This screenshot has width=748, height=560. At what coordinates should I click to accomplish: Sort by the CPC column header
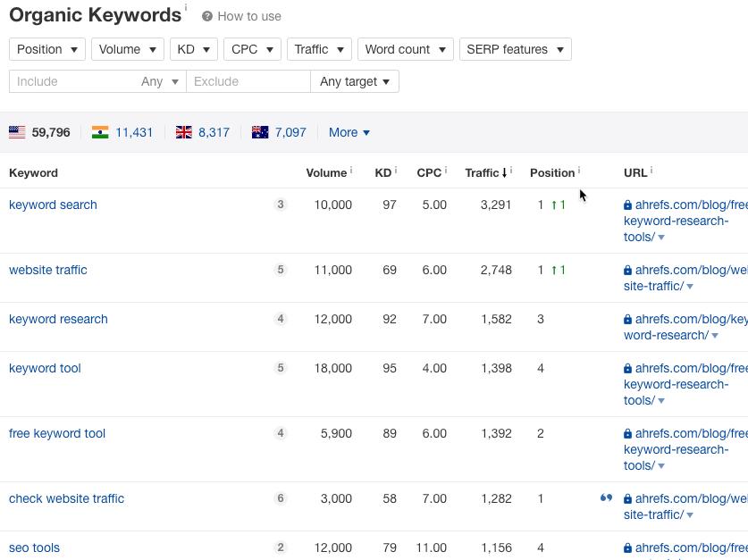click(x=429, y=173)
